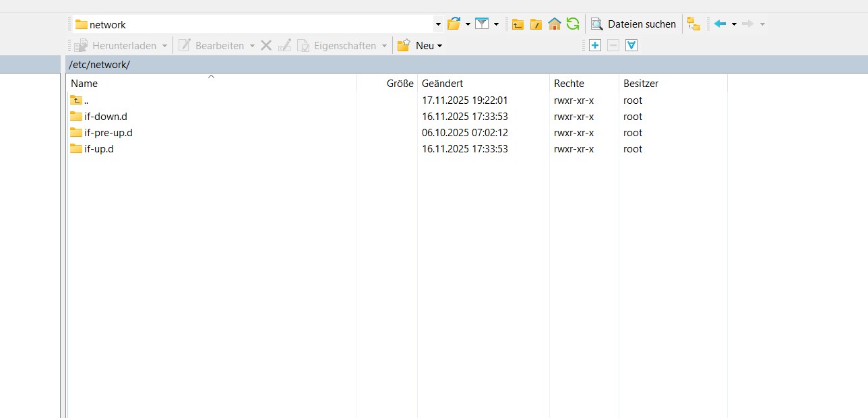Go to the root directory icon
This screenshot has height=418, width=868.
pos(536,24)
